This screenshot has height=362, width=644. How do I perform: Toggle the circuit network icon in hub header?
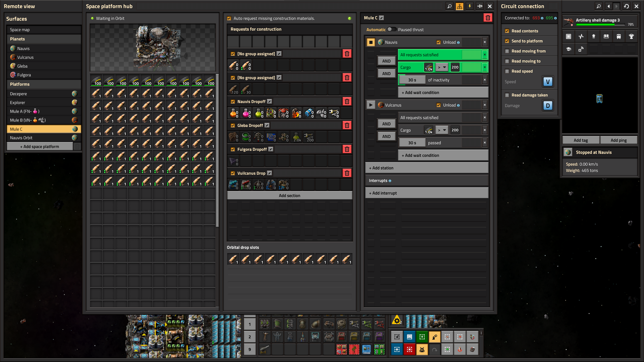459,6
